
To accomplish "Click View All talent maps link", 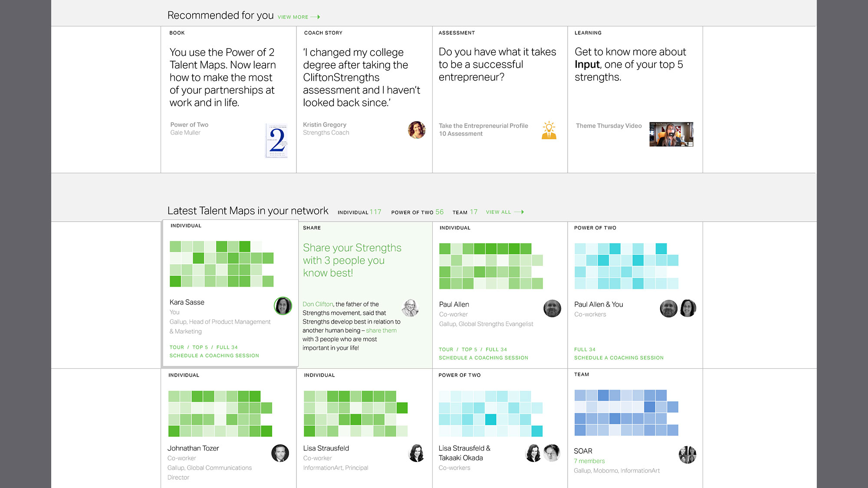I will [x=505, y=212].
